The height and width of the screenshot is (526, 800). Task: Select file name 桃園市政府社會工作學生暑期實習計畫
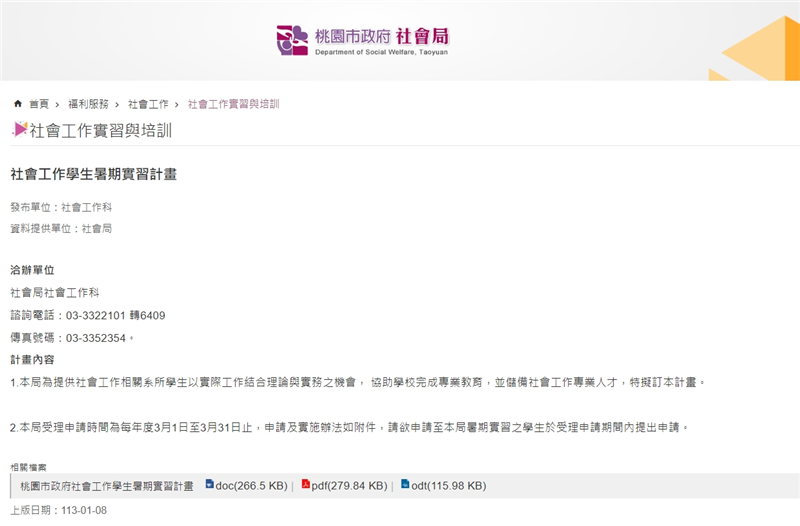(x=107, y=486)
